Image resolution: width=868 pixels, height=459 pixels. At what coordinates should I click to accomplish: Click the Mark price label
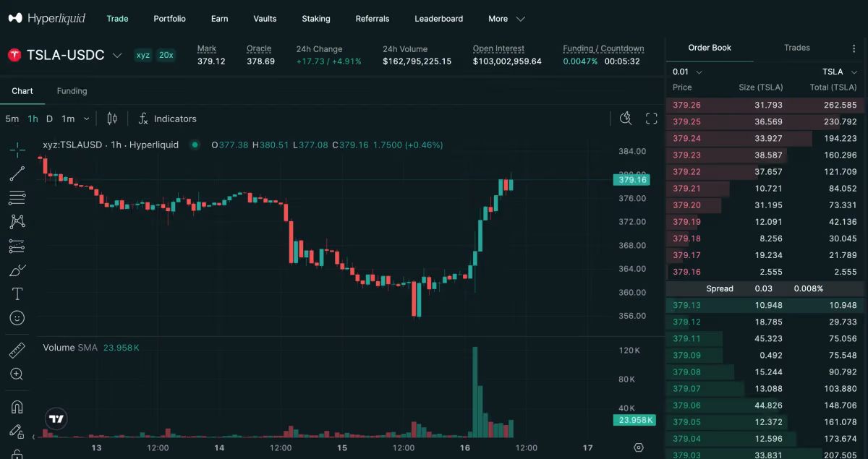pos(207,48)
